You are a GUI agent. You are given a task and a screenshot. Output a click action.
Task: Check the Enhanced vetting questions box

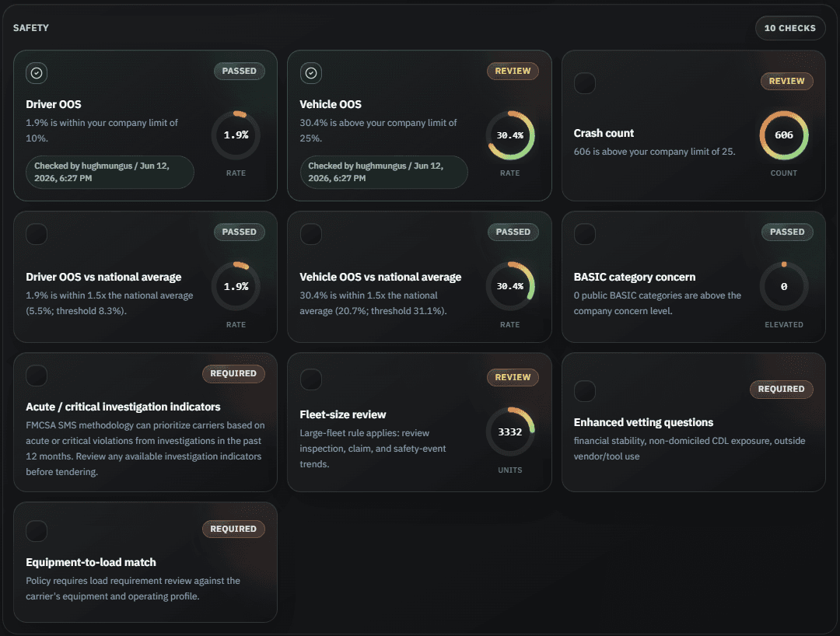tap(584, 391)
